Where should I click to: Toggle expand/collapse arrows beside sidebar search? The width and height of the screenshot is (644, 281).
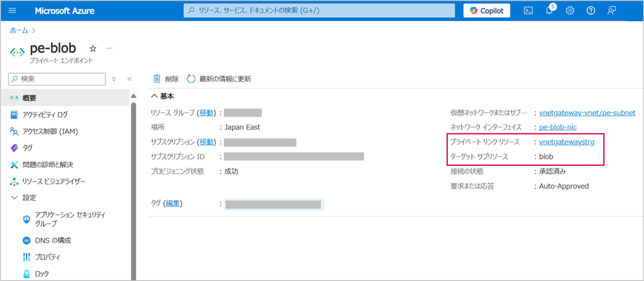(113, 79)
